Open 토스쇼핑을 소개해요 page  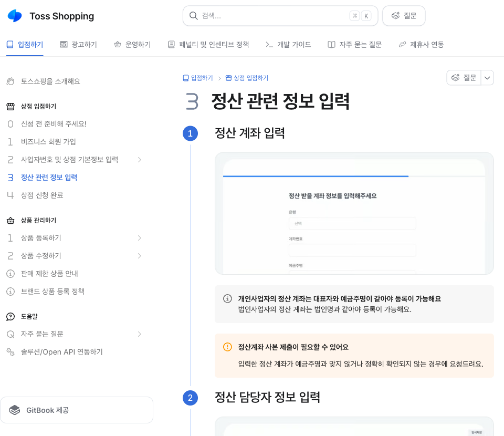pyautogui.click(x=50, y=81)
